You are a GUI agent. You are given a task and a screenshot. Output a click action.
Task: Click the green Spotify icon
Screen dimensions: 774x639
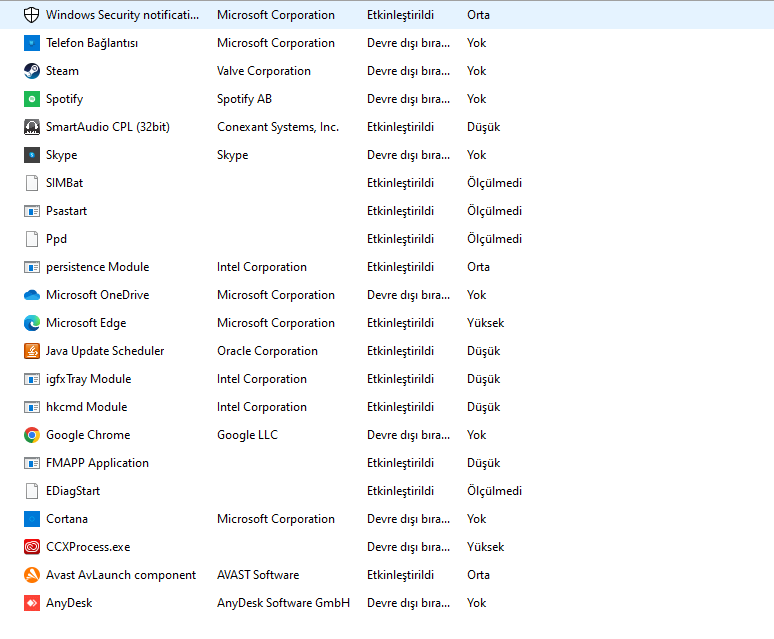click(x=32, y=99)
